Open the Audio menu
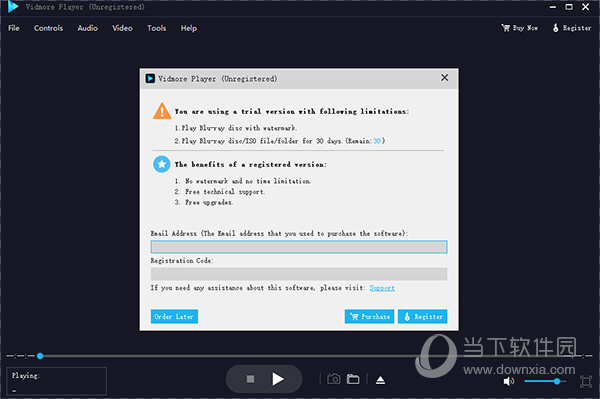Screen dimensions: 600x399 88,28
